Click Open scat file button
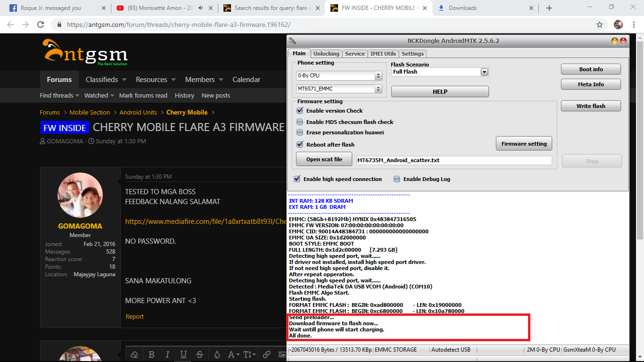The image size is (644, 362). [x=324, y=159]
